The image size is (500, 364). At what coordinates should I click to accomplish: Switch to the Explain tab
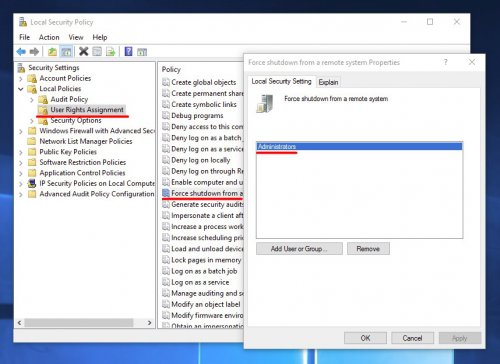click(328, 82)
